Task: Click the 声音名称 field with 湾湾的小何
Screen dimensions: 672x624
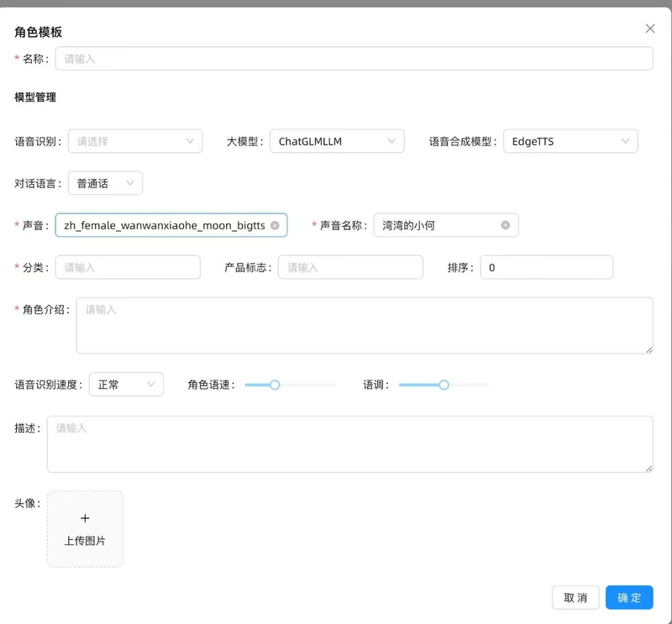Action: (437, 225)
